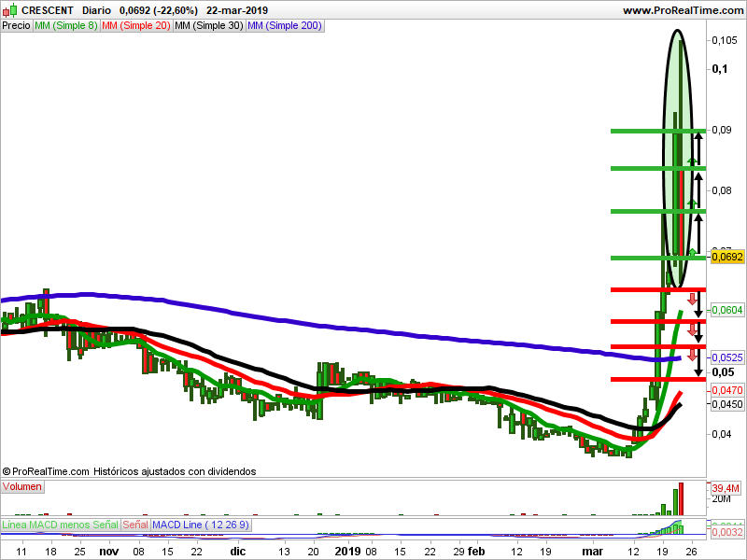Screen dimensions: 747x560
Task: Click the candlestick icon beside CRESCENT
Action: click(9, 10)
